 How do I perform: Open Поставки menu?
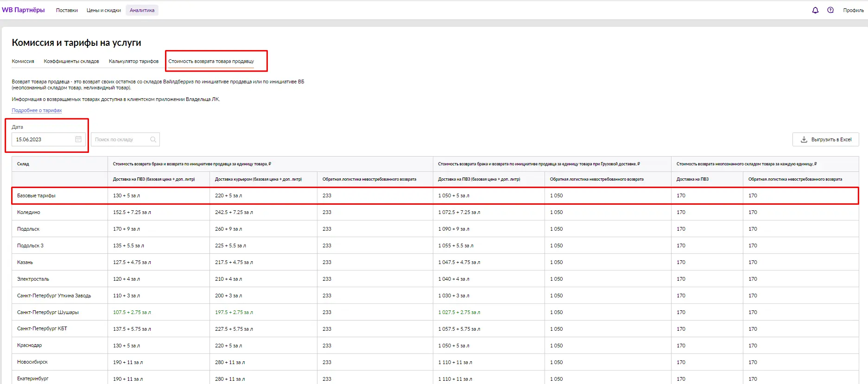coord(67,10)
